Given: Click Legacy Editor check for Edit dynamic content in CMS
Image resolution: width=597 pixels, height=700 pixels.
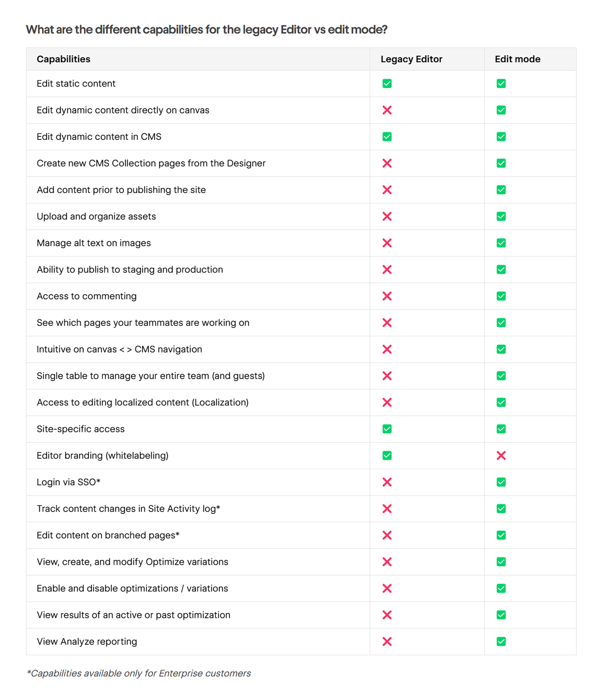Looking at the screenshot, I should pyautogui.click(x=387, y=137).
